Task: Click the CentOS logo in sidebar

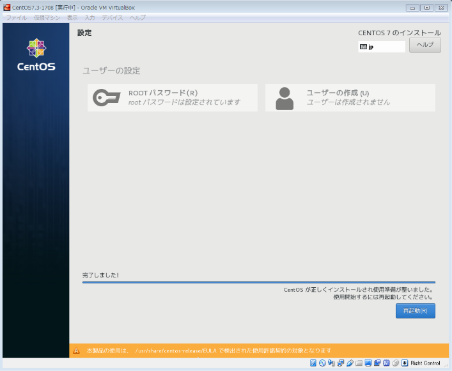Action: click(x=36, y=55)
